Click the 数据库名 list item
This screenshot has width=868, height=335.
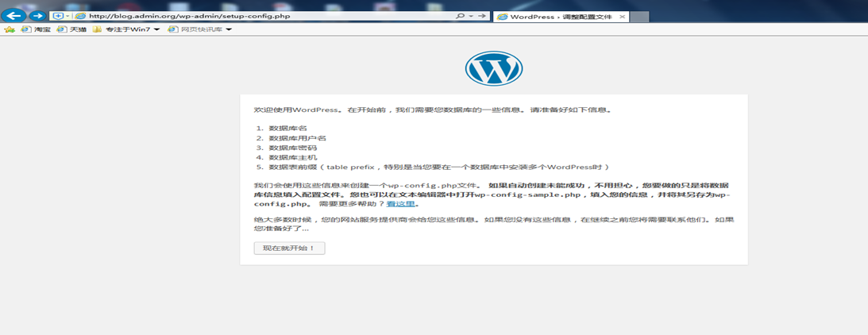288,128
